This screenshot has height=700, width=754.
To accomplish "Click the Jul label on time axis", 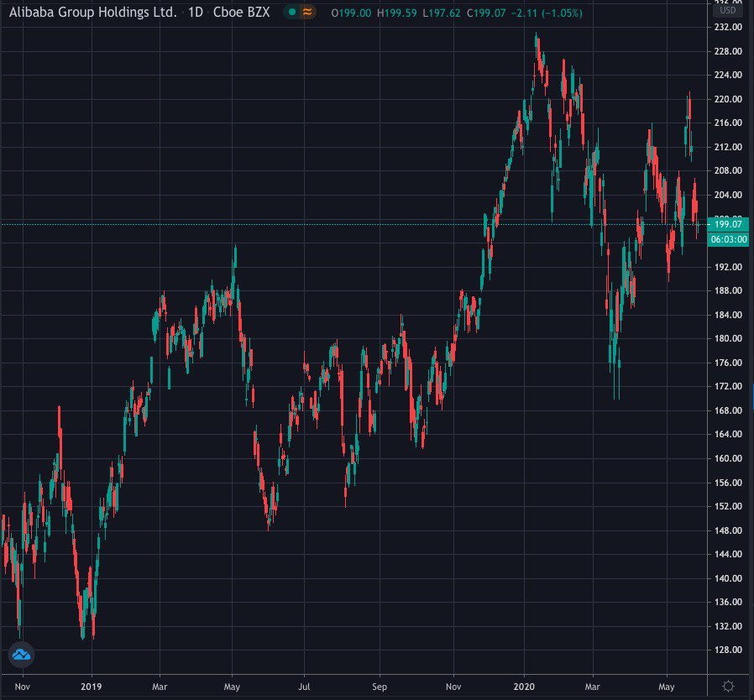I will tap(304, 686).
